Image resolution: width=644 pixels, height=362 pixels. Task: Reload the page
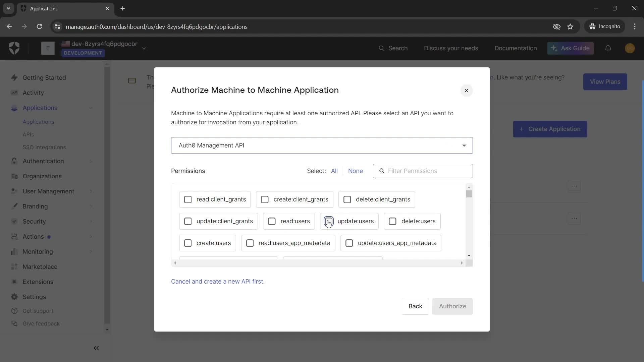point(39,27)
